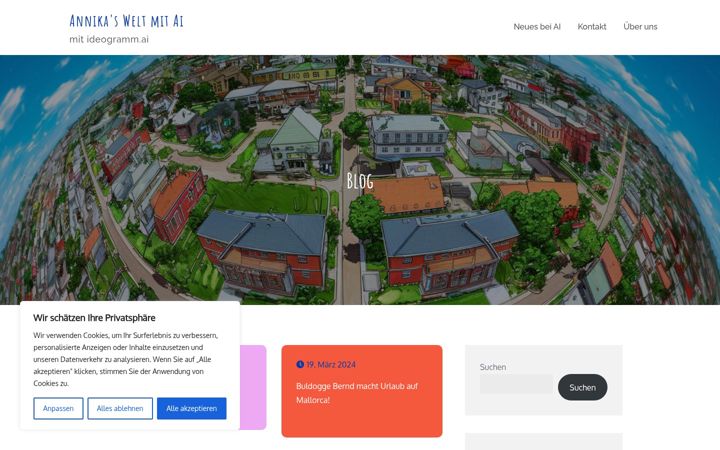Click the Anpassen cookie button
The width and height of the screenshot is (720, 450).
58,408
